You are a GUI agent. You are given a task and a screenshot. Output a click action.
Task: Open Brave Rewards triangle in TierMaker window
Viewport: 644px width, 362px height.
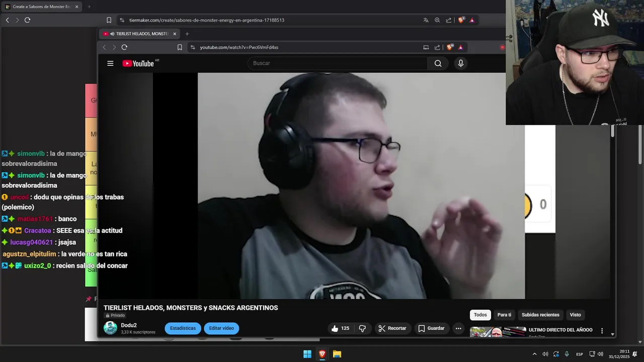472,20
